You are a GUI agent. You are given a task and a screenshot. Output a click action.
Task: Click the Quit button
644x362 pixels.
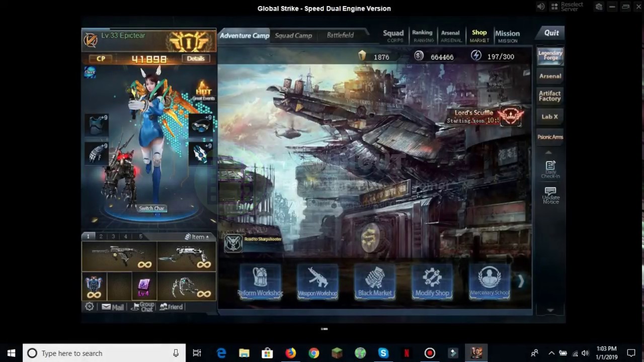[551, 33]
